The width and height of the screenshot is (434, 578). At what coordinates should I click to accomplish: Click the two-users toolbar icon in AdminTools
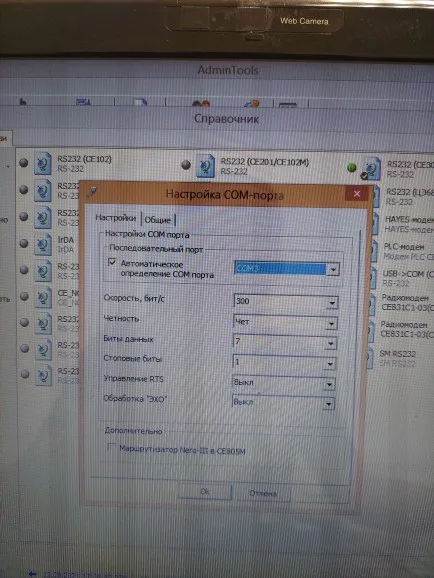click(201, 104)
